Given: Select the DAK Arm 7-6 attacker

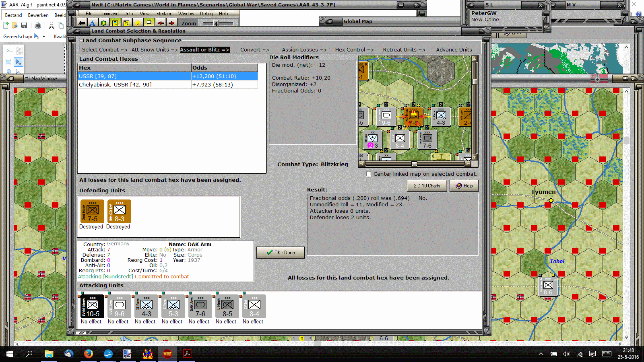Looking at the screenshot, I should pyautogui.click(x=200, y=306).
